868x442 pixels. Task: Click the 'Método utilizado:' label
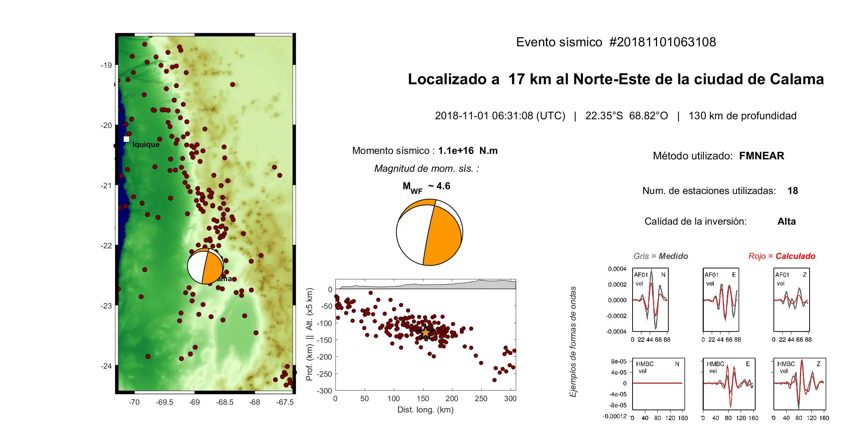(x=693, y=156)
